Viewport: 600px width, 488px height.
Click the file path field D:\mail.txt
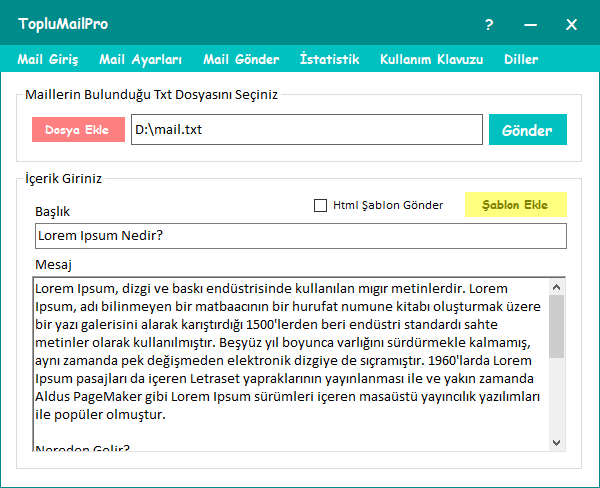coord(307,129)
